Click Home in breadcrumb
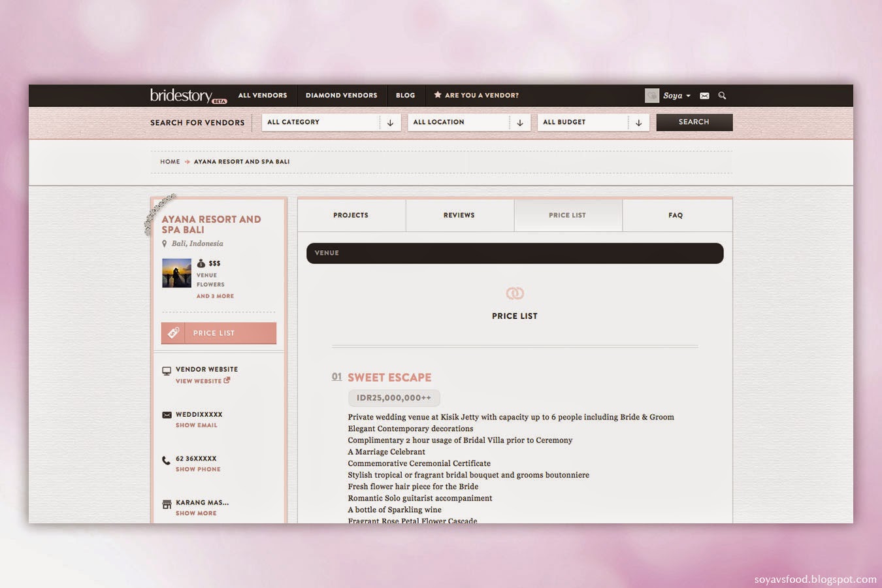 (x=170, y=161)
